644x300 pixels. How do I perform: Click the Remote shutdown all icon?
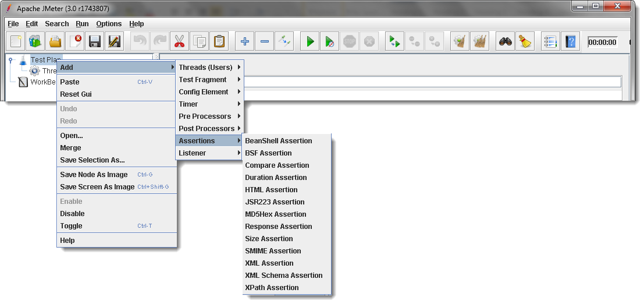pyautogui.click(x=435, y=41)
